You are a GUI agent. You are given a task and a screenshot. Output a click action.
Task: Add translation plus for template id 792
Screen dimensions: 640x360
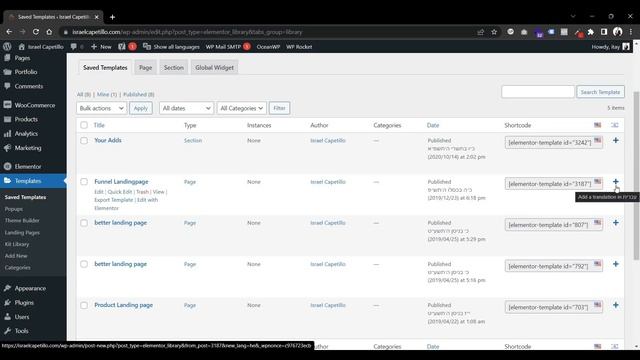[616, 264]
